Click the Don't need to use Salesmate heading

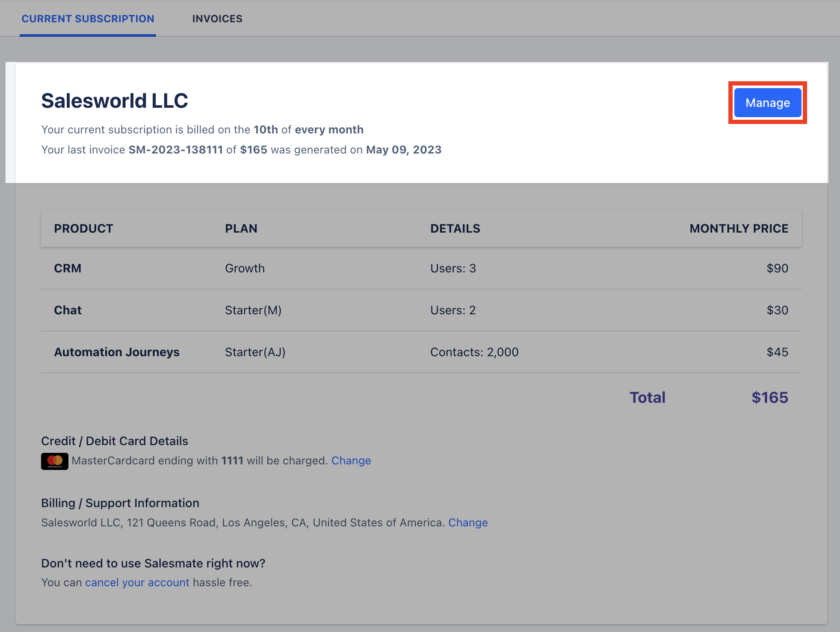153,563
